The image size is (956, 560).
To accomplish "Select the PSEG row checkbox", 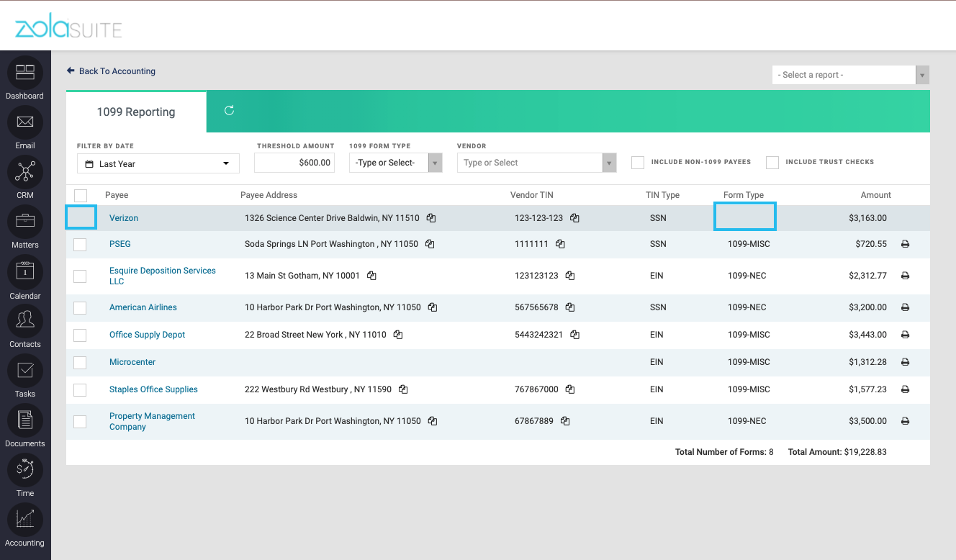I will pyautogui.click(x=80, y=245).
